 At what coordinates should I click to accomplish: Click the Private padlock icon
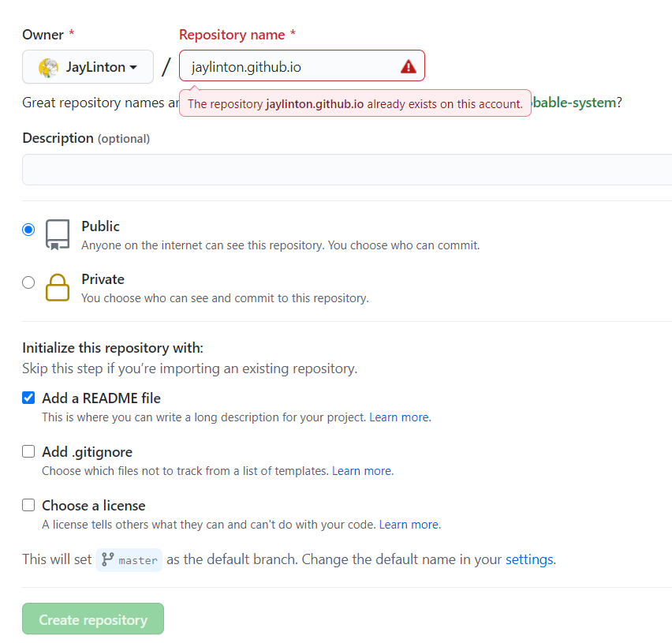58,288
